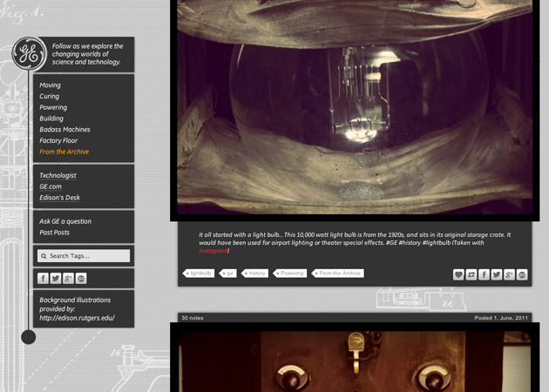The image size is (549, 392).
Task: Go to the Moving category
Action: pos(50,85)
